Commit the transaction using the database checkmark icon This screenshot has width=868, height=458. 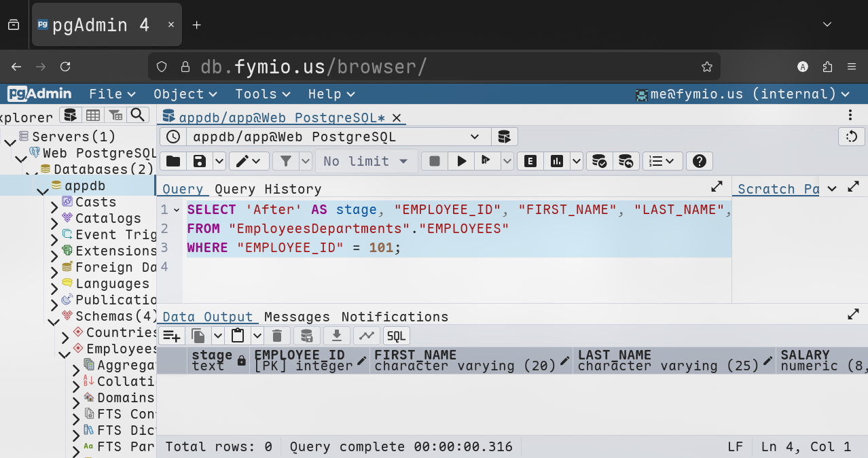pyautogui.click(x=599, y=161)
